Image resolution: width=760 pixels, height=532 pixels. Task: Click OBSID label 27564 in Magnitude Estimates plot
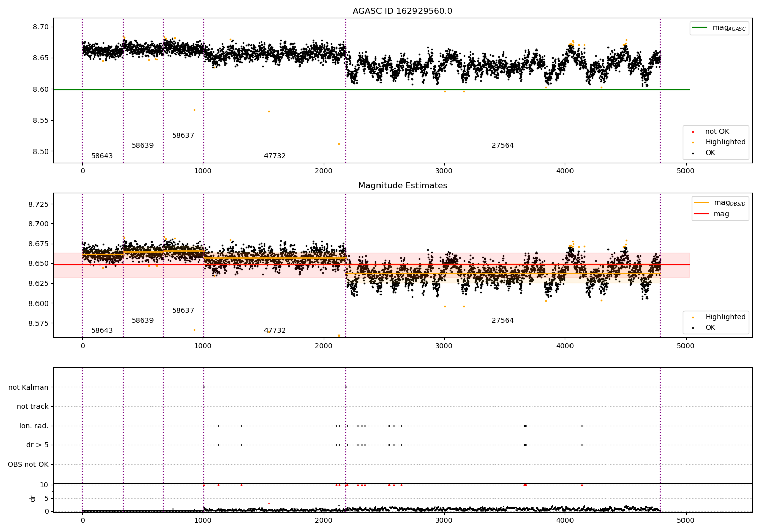click(x=503, y=321)
